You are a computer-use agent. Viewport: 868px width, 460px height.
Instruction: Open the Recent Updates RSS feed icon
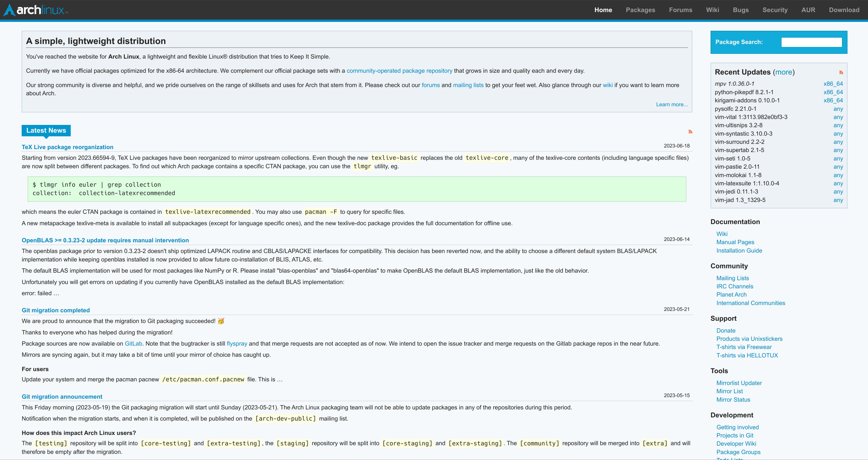(x=841, y=72)
